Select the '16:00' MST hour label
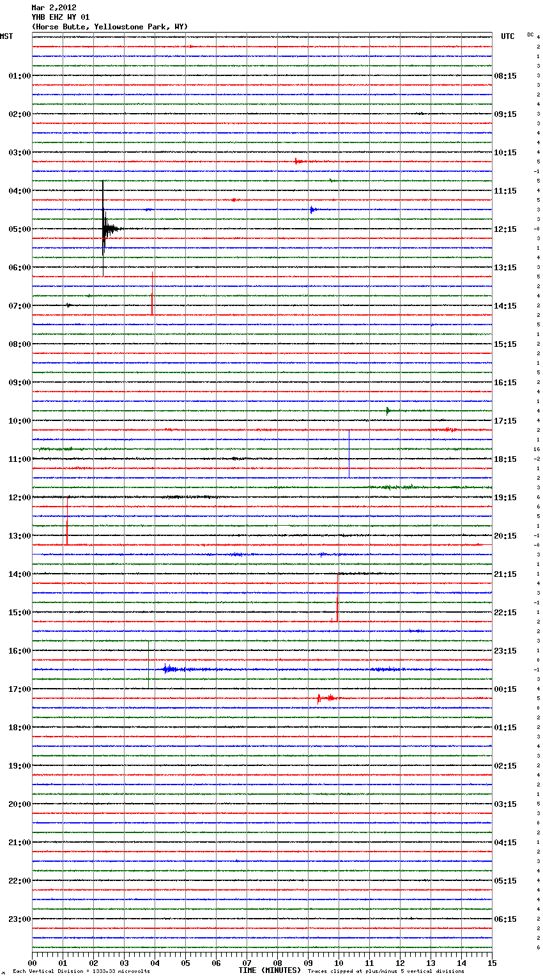 point(19,651)
